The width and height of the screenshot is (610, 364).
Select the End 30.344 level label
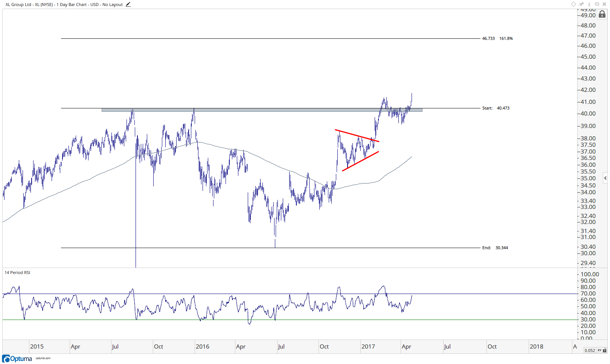point(495,248)
